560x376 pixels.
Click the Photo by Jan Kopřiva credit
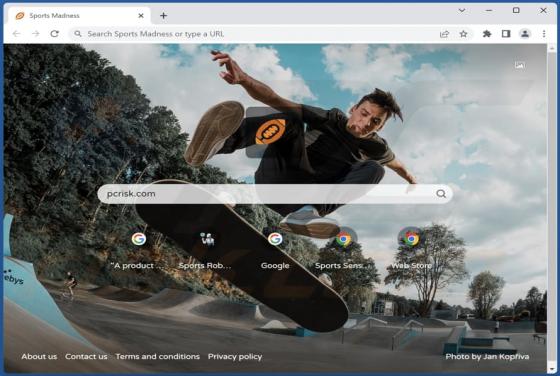487,356
